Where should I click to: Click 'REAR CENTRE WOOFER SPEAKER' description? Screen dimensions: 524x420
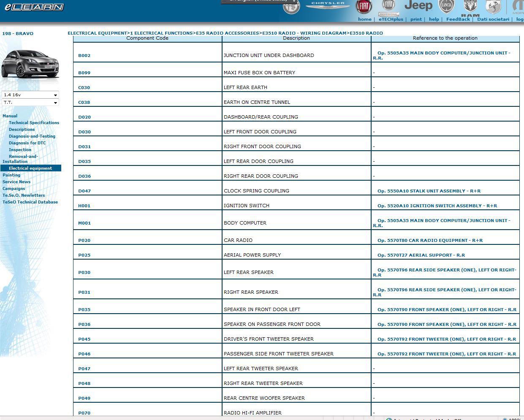click(x=264, y=398)
